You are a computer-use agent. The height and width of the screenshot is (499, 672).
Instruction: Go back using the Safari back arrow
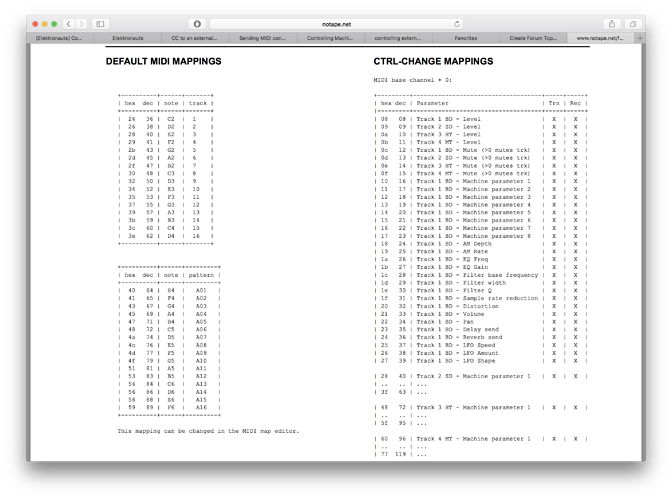pos(69,24)
